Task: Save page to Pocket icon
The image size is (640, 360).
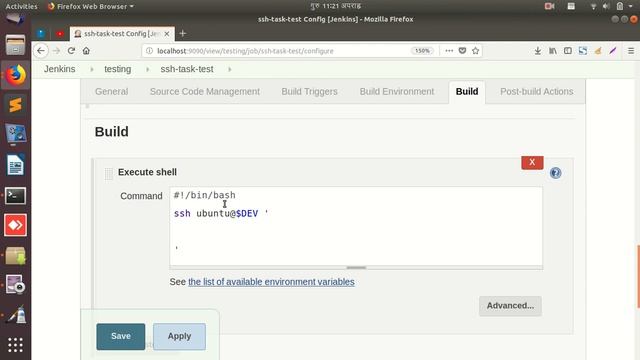Action: [462, 51]
